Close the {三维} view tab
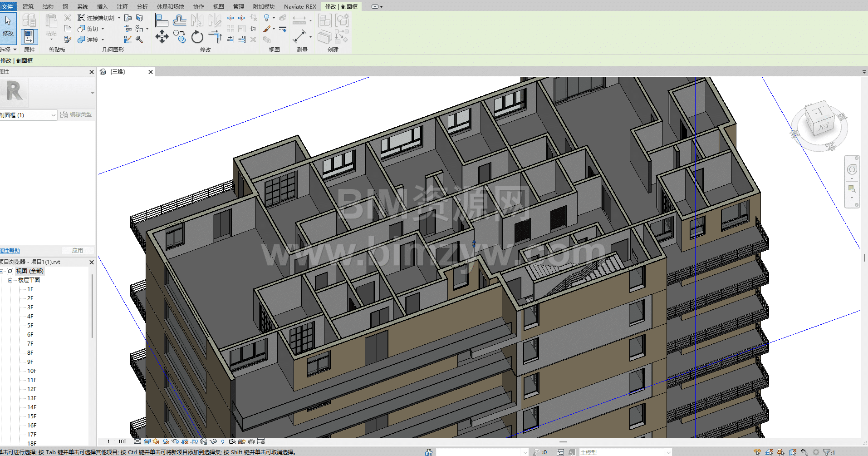The image size is (868, 456). coord(151,72)
